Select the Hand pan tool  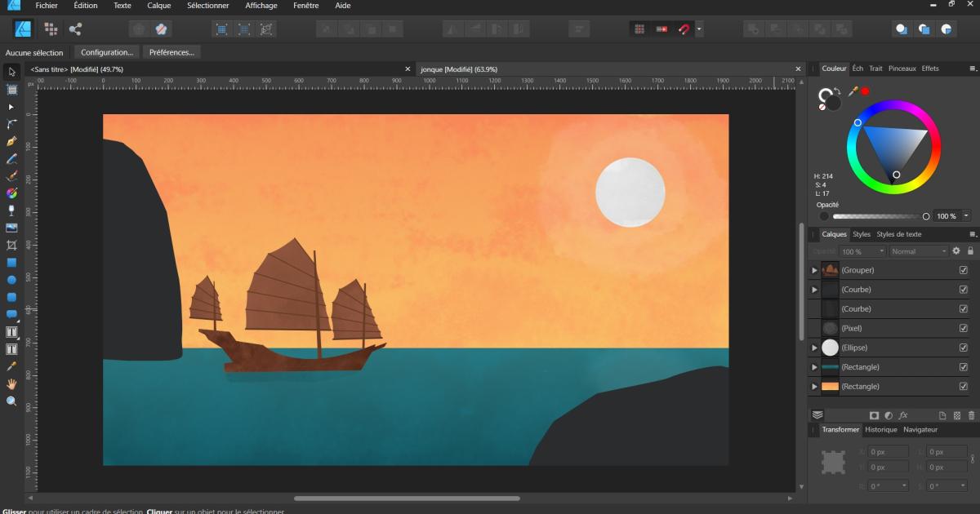(x=11, y=383)
